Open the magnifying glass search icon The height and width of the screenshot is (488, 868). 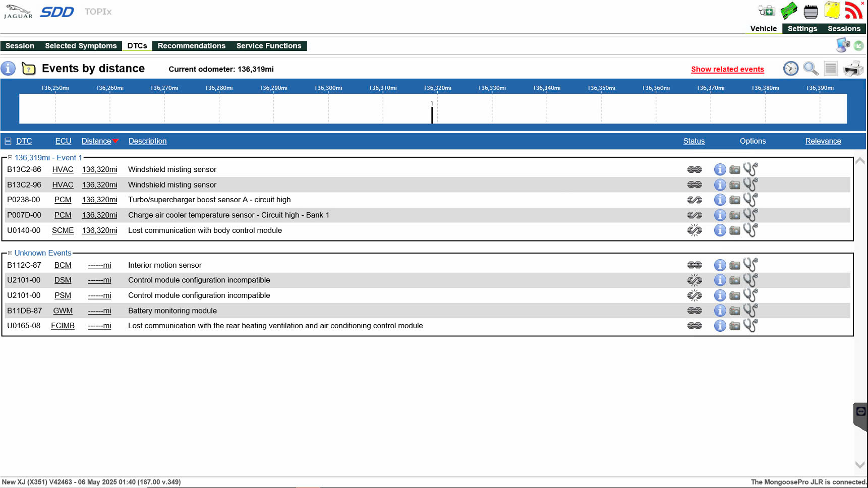811,69
